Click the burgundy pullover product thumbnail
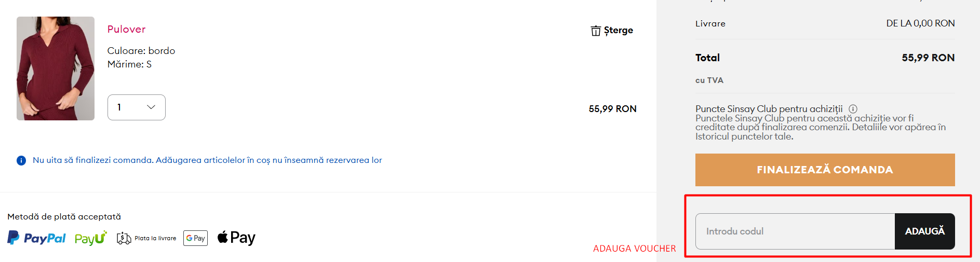980x262 pixels. [x=56, y=68]
